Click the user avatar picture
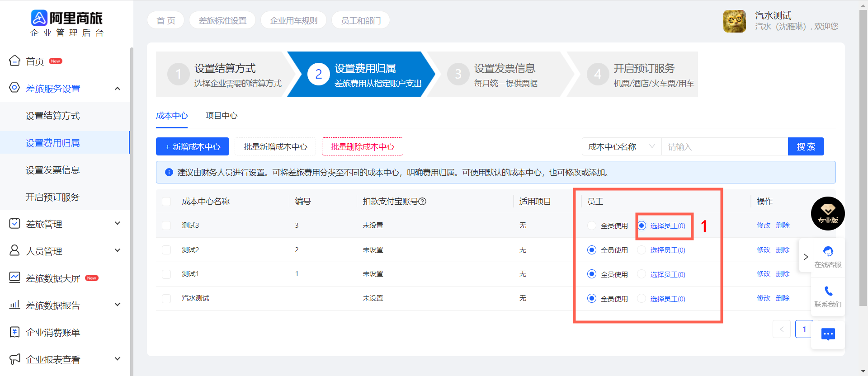This screenshot has width=868, height=376. click(x=735, y=21)
